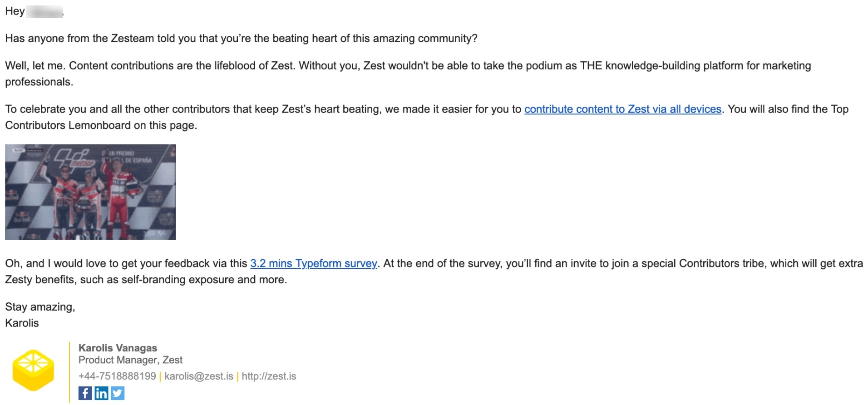Click the bold name Karolis Vanagas
The height and width of the screenshot is (405, 868).
point(118,348)
